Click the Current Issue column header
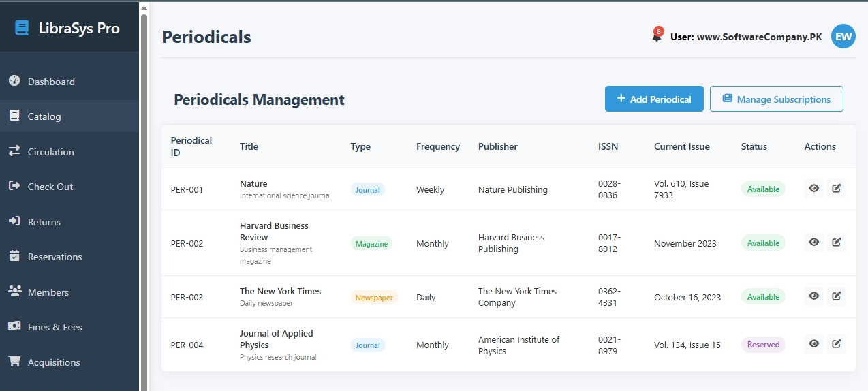This screenshot has width=868, height=391. [682, 146]
